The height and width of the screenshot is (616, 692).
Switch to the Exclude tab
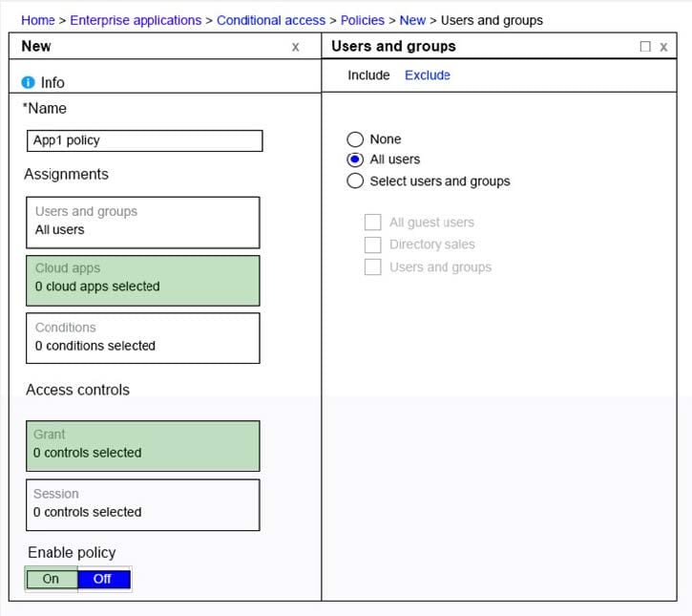coord(427,75)
